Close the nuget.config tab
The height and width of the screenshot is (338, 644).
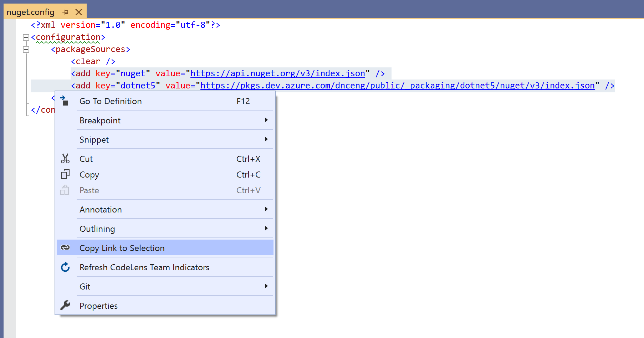click(79, 12)
